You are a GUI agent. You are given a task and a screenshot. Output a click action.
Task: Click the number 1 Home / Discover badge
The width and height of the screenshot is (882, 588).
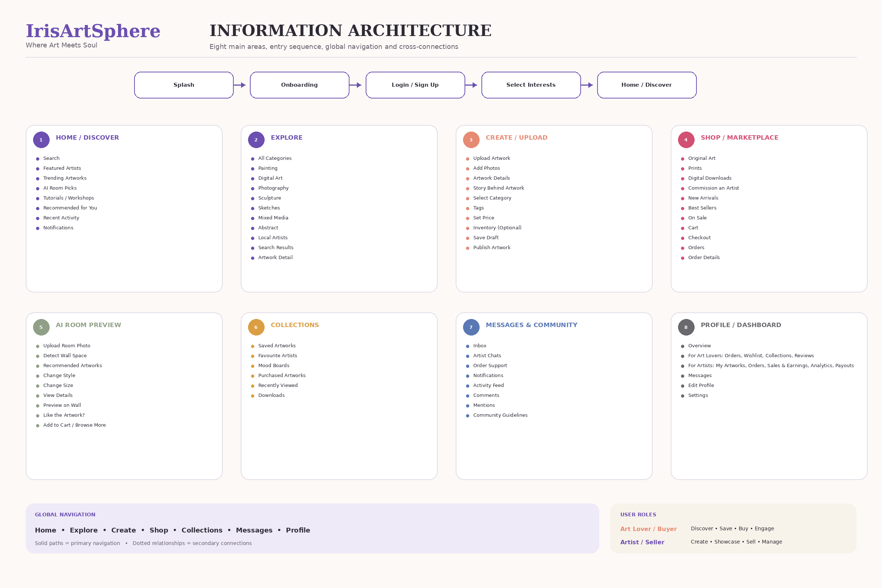coord(41,140)
